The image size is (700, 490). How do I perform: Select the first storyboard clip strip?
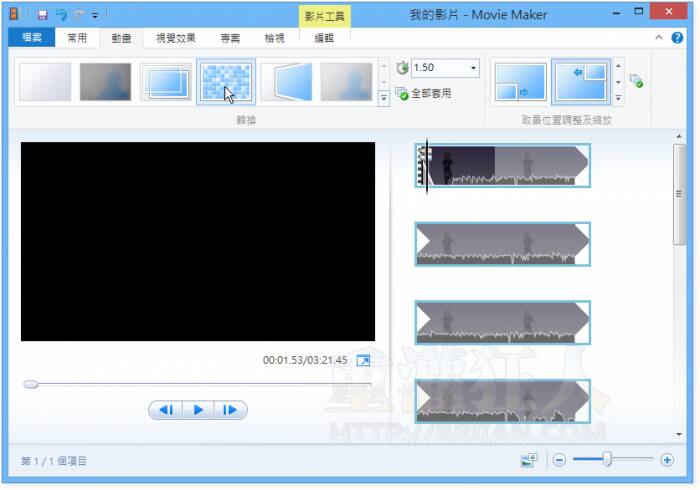(x=503, y=165)
